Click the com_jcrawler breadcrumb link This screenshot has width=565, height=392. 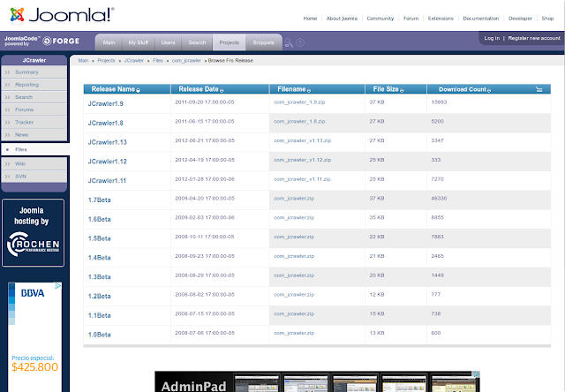tap(186, 61)
